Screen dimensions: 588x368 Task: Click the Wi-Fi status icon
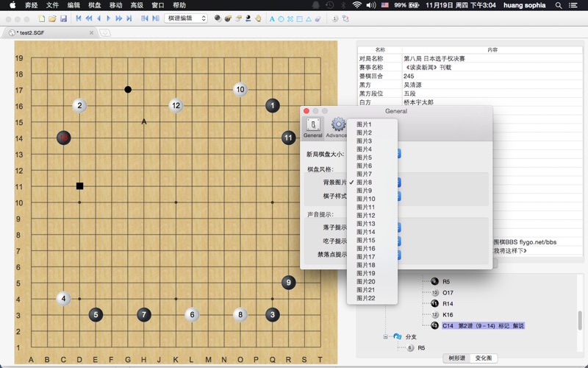coord(356,5)
